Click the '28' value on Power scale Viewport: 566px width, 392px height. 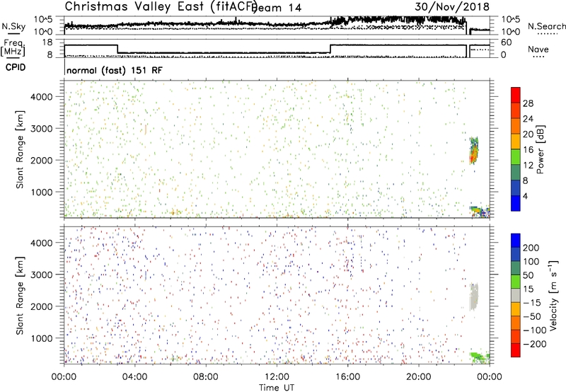[x=528, y=103]
